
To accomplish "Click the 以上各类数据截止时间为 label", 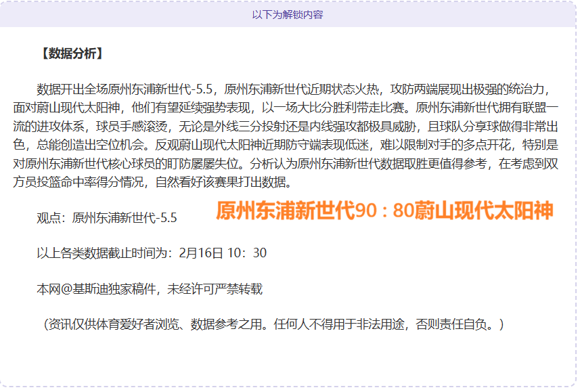I will pos(107,253).
